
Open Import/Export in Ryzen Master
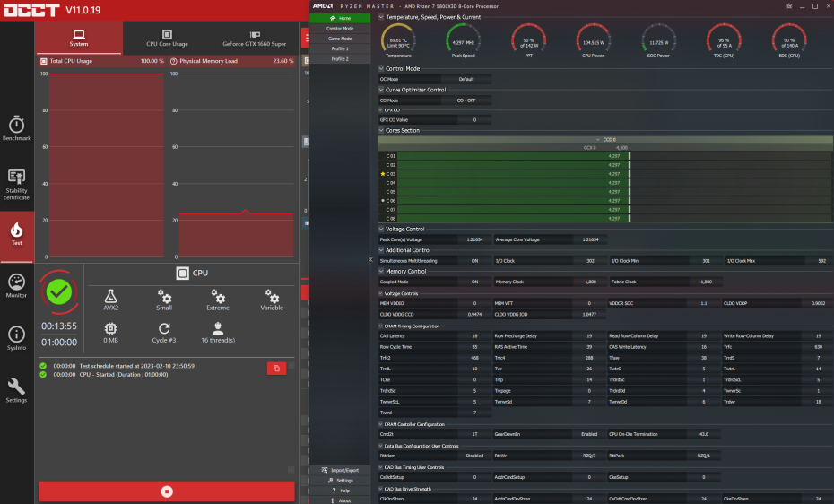(x=340, y=470)
